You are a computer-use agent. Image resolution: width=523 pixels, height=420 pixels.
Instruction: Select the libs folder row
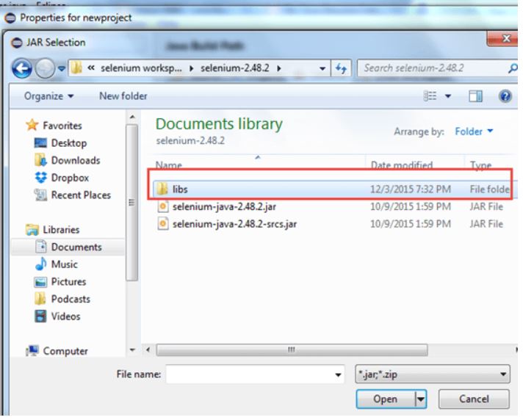click(x=335, y=189)
